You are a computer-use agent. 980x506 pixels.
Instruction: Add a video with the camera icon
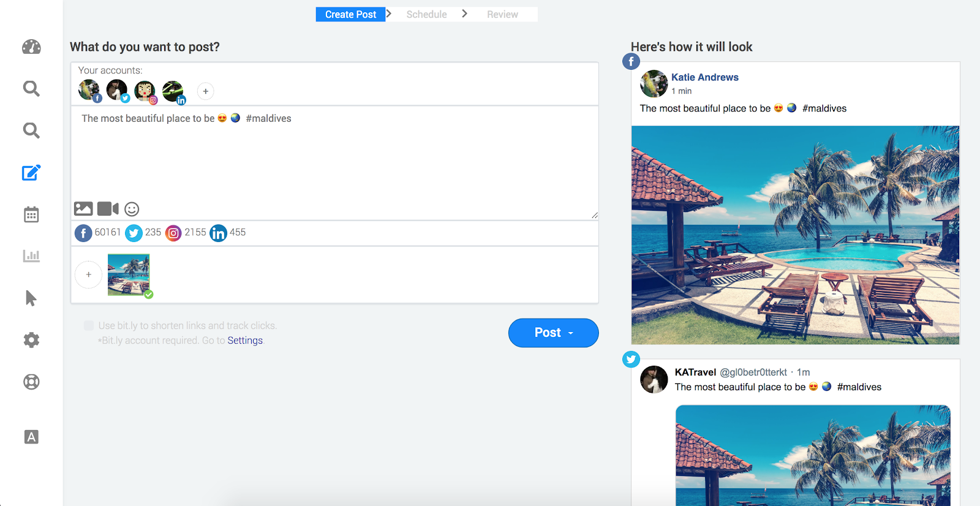tap(108, 209)
